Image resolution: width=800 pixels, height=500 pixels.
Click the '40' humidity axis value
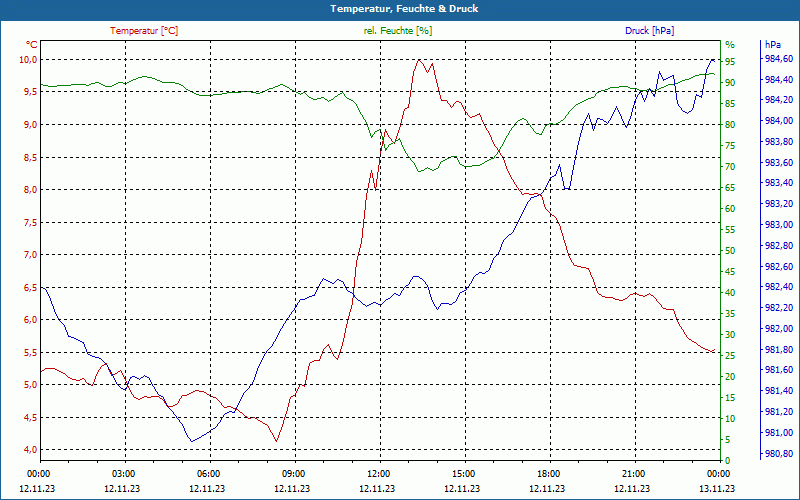[730, 292]
